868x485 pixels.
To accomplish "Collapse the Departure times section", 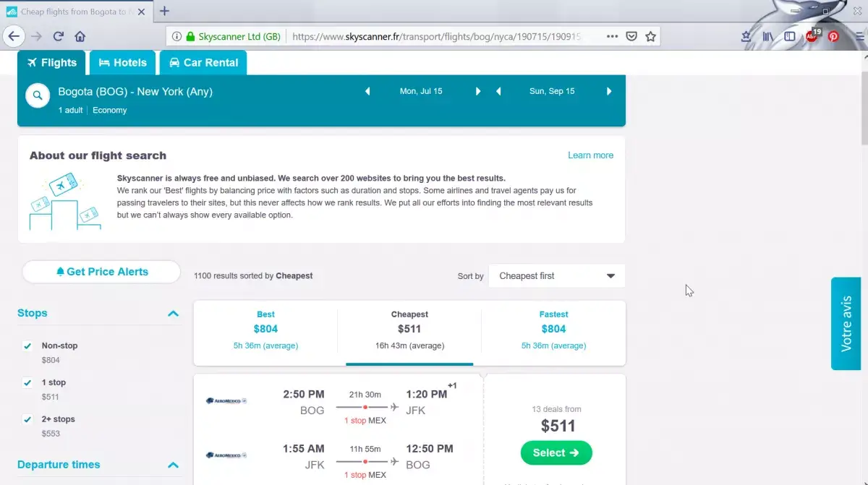I will point(173,465).
